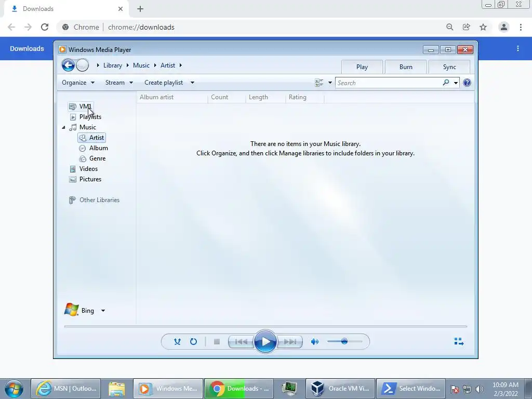Expand the arrow before Library breadcrumb
The image size is (532, 399).
(98, 65)
